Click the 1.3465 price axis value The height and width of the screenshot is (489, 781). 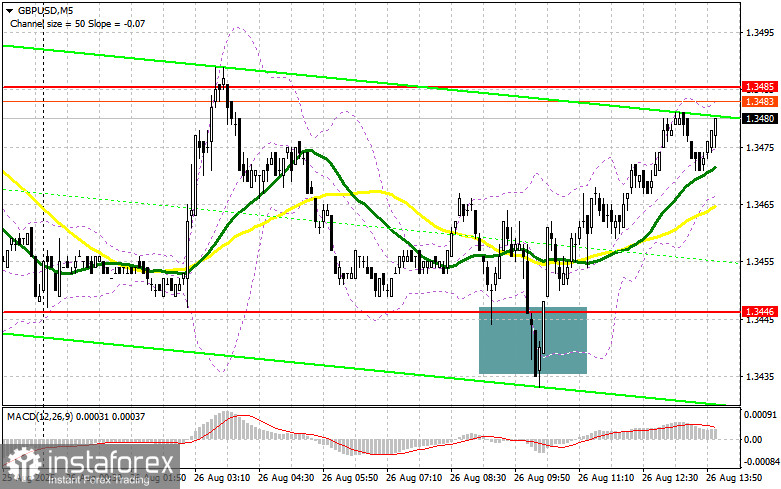tap(760, 205)
